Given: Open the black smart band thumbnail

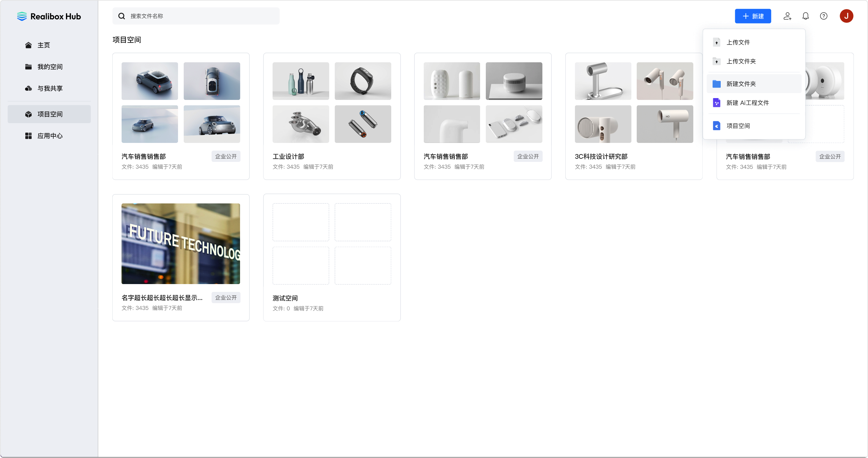Looking at the screenshot, I should point(363,81).
